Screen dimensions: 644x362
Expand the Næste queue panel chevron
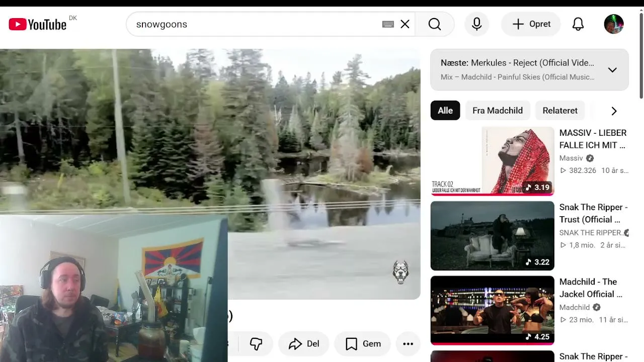point(612,70)
